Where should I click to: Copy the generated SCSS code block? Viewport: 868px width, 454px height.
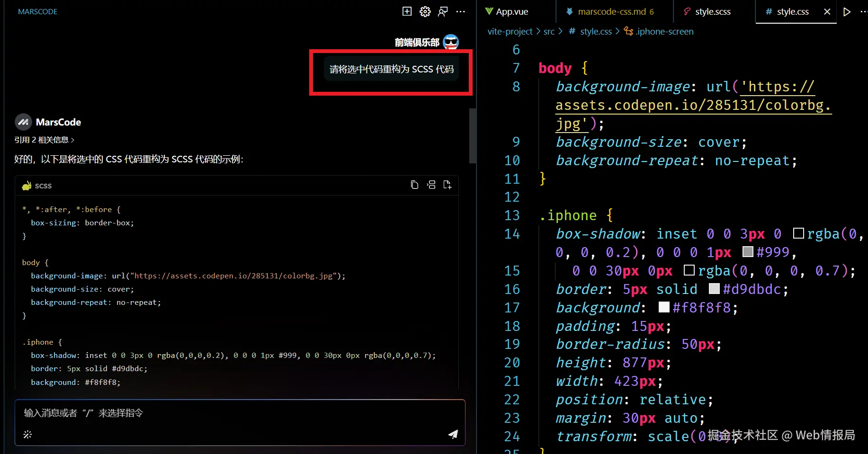coord(414,185)
